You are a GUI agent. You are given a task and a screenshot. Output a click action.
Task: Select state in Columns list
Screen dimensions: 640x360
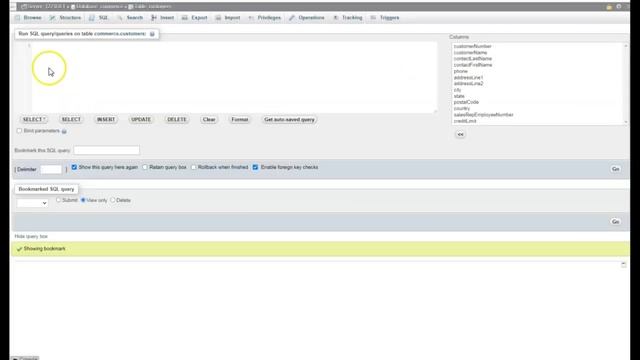459,96
